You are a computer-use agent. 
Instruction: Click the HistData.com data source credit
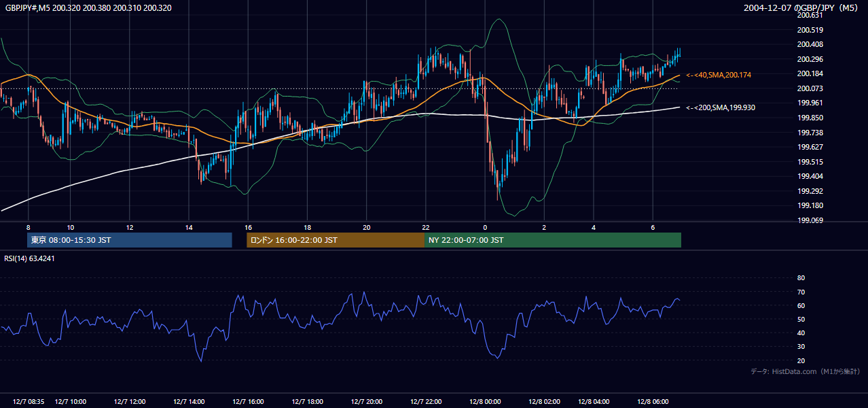coord(806,371)
